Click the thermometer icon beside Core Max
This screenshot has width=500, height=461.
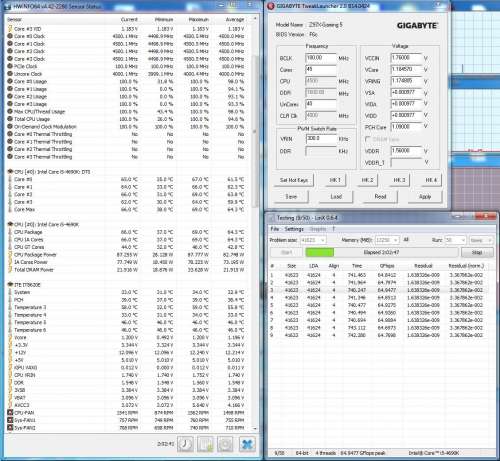pyautogui.click(x=10, y=209)
